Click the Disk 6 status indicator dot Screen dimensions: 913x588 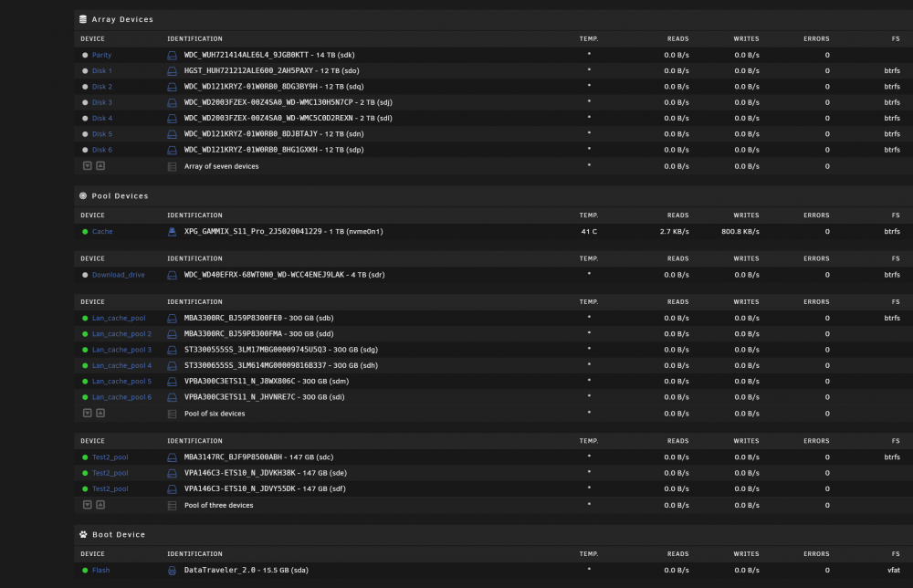click(x=85, y=150)
